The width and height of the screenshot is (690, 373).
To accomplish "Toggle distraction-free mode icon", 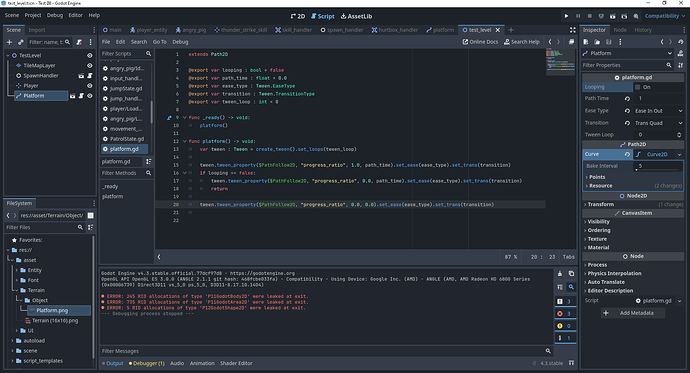I will tap(573, 30).
